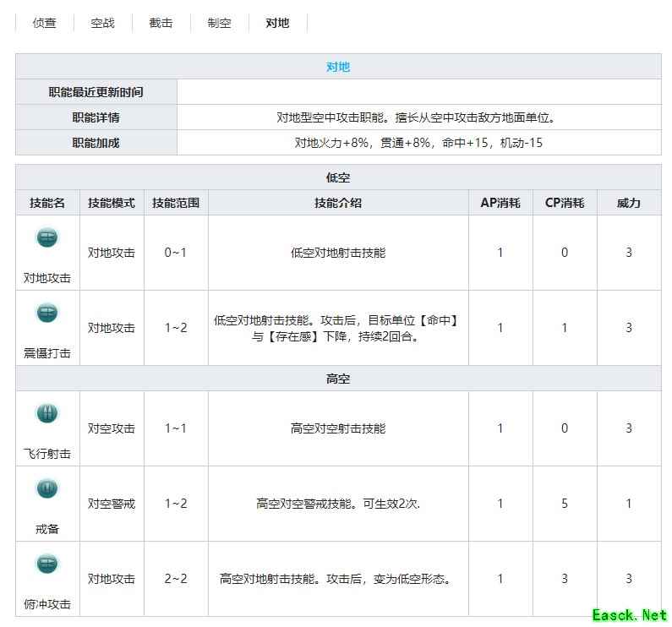Click the 飞行射击 skill icon

point(47,413)
